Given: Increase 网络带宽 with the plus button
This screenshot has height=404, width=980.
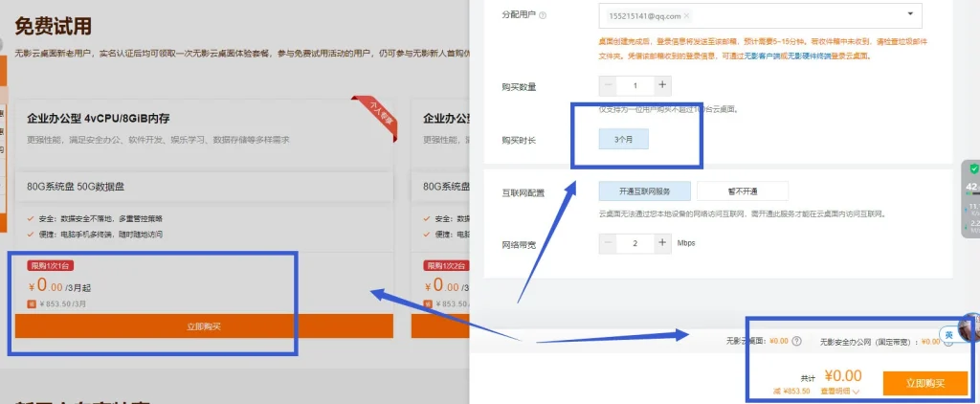Looking at the screenshot, I should pos(662,243).
